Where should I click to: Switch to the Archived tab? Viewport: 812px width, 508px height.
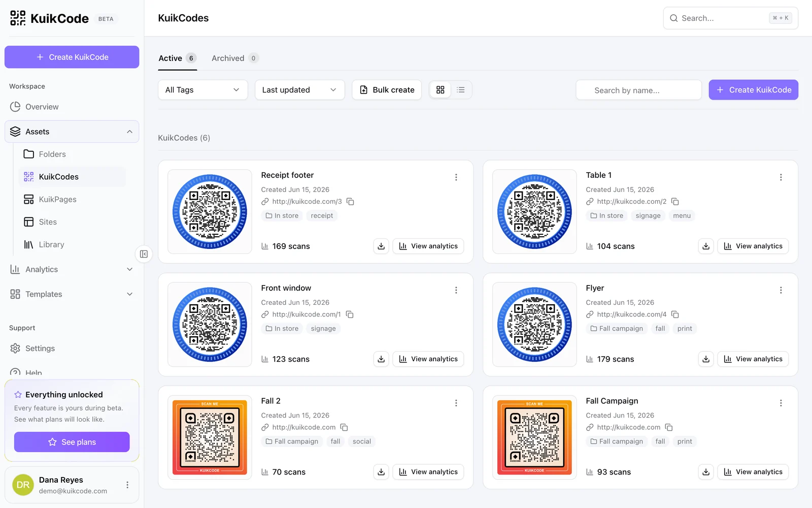235,58
